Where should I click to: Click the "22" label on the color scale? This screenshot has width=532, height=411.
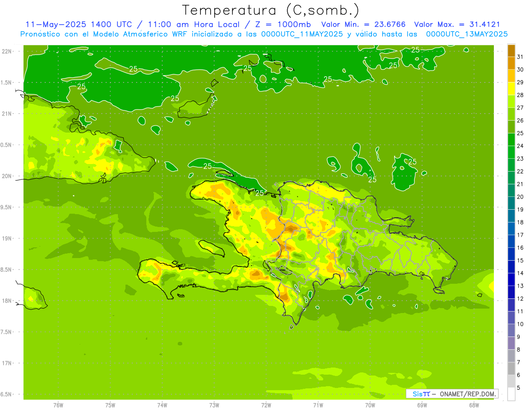520,171
